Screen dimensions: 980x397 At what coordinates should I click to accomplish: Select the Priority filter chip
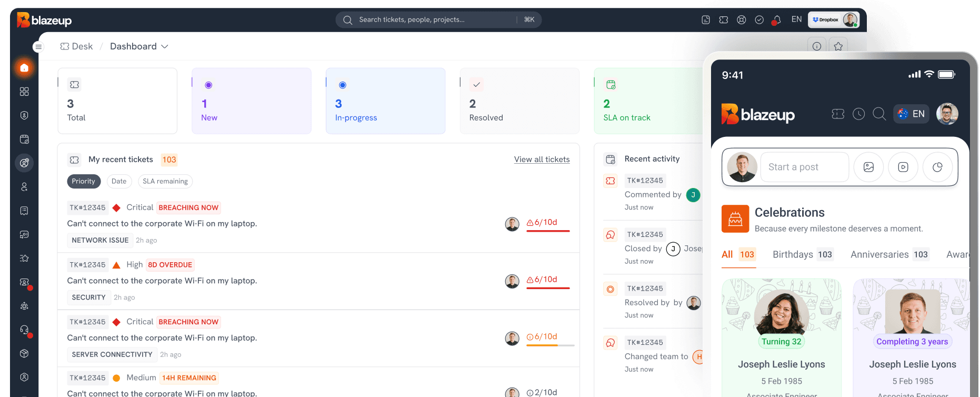[84, 181]
